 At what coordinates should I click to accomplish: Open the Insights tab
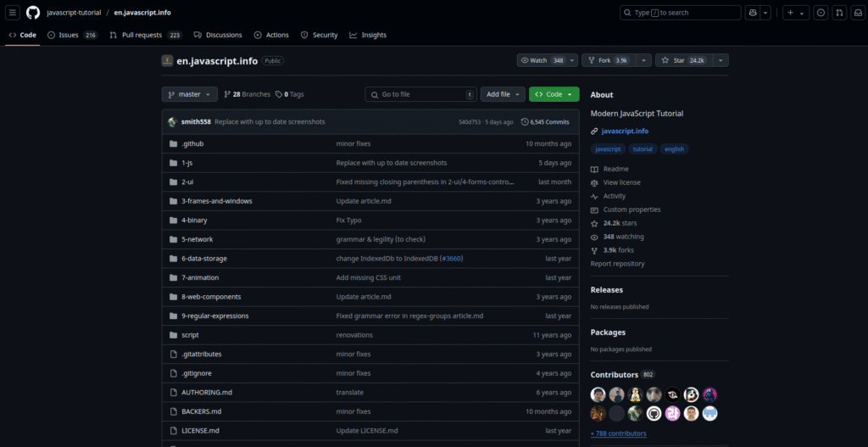coord(368,35)
